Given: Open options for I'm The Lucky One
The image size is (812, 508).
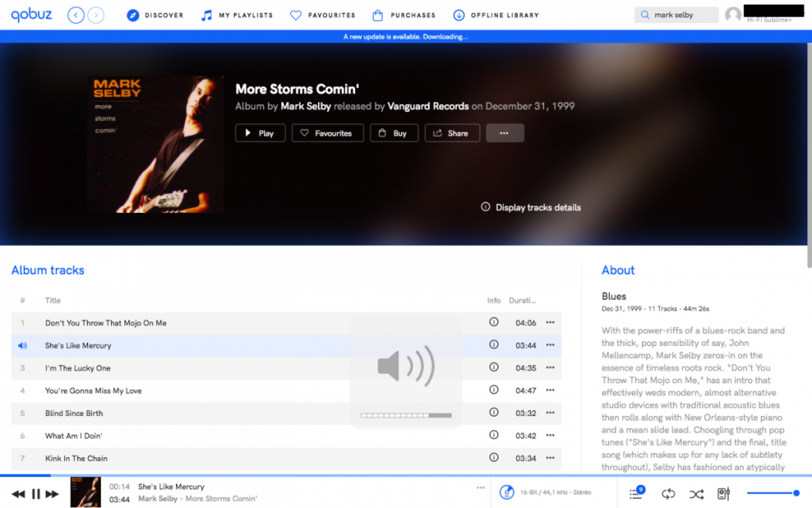Looking at the screenshot, I should tap(550, 368).
